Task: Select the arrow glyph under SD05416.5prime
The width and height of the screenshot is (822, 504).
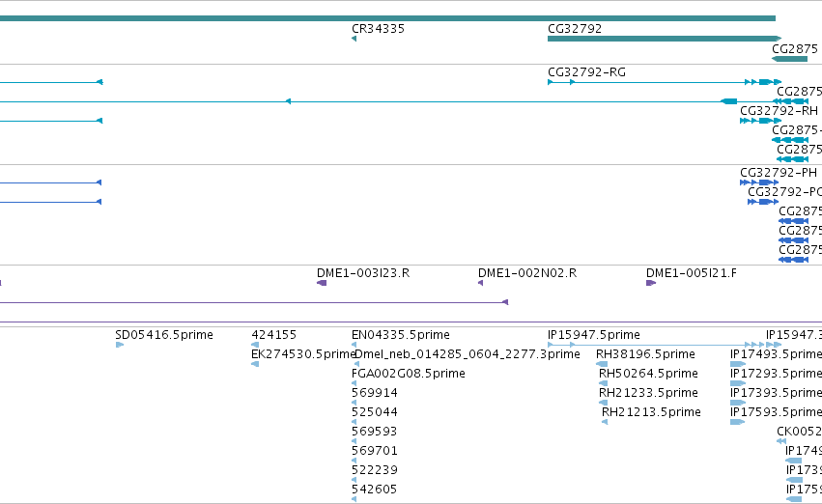Action: point(120,345)
